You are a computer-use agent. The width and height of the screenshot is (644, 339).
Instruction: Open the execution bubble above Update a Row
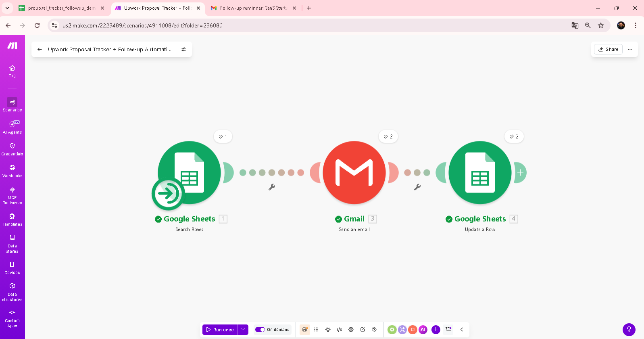(x=514, y=136)
